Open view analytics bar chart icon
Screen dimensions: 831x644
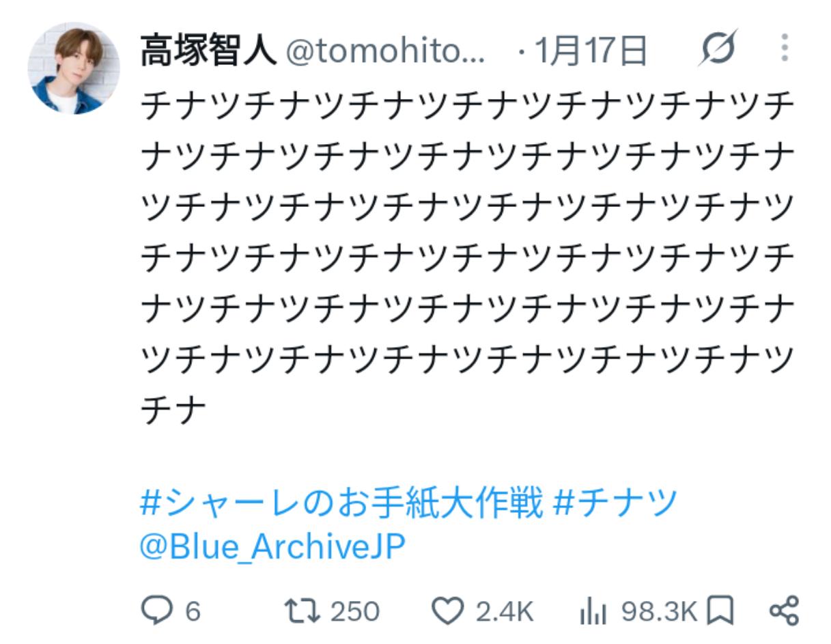click(593, 611)
